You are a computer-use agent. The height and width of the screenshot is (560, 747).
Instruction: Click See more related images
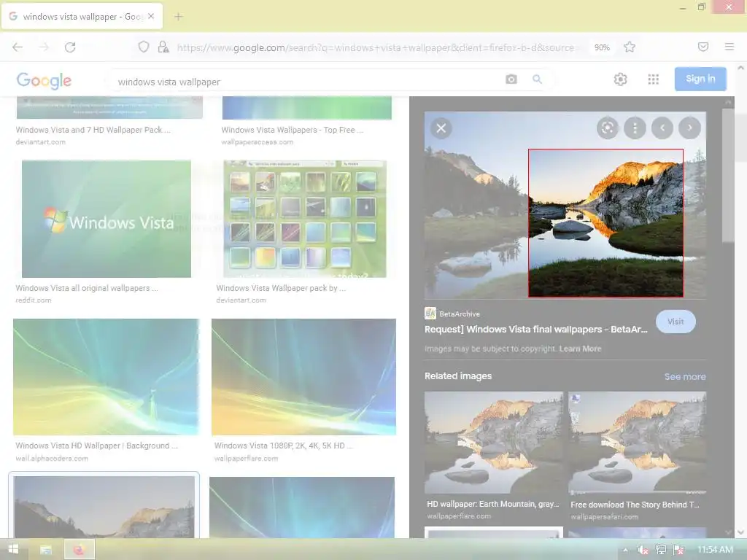coord(685,377)
